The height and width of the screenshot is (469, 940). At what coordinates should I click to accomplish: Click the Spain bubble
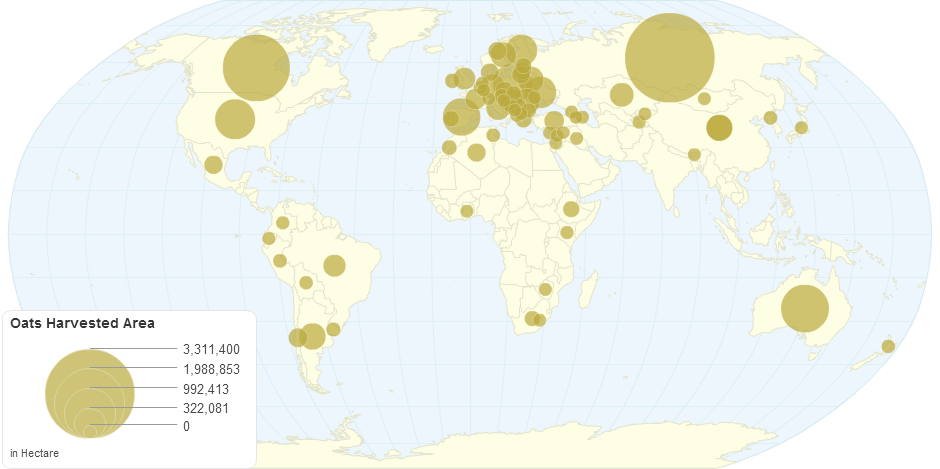click(x=461, y=116)
